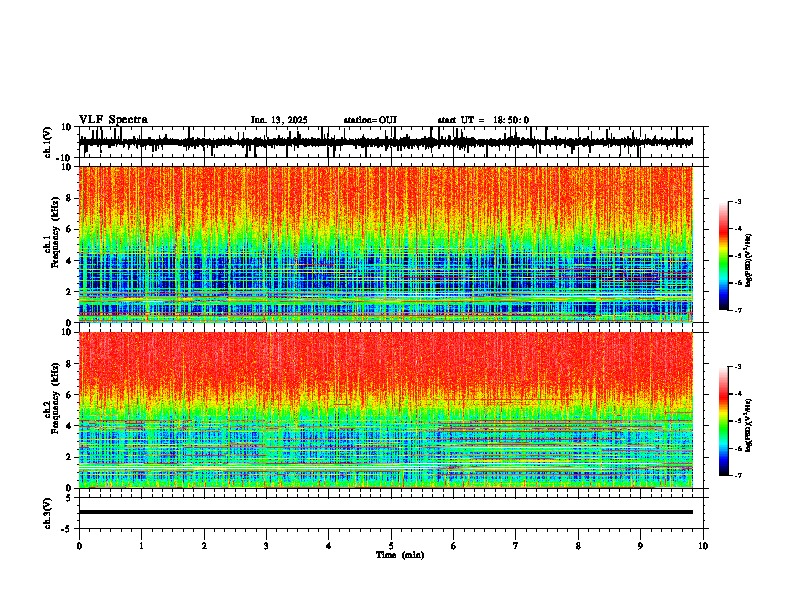This screenshot has height=612, width=792.
Task: Click the 8 kHz tick on ch.2 spectrogram
Action: (x=69, y=364)
